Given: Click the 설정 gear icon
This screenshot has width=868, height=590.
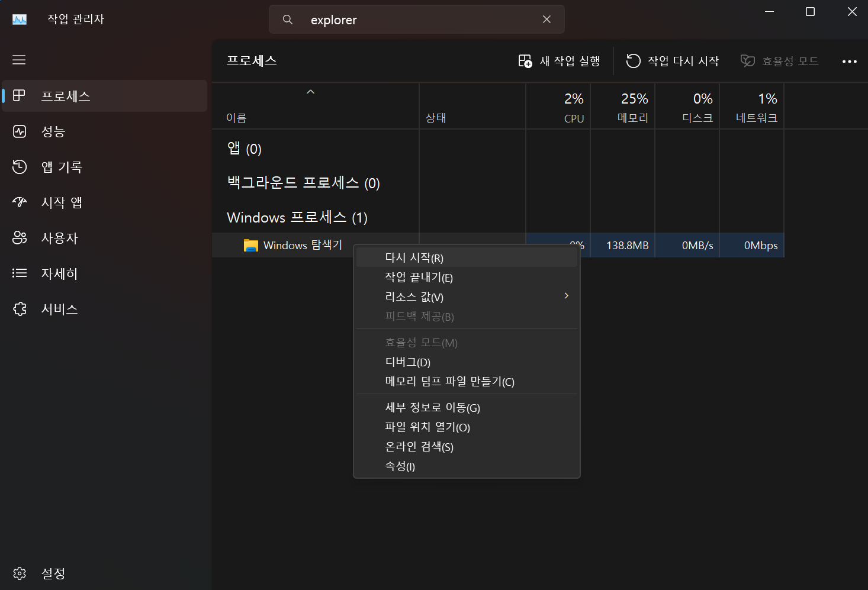Looking at the screenshot, I should pos(20,573).
